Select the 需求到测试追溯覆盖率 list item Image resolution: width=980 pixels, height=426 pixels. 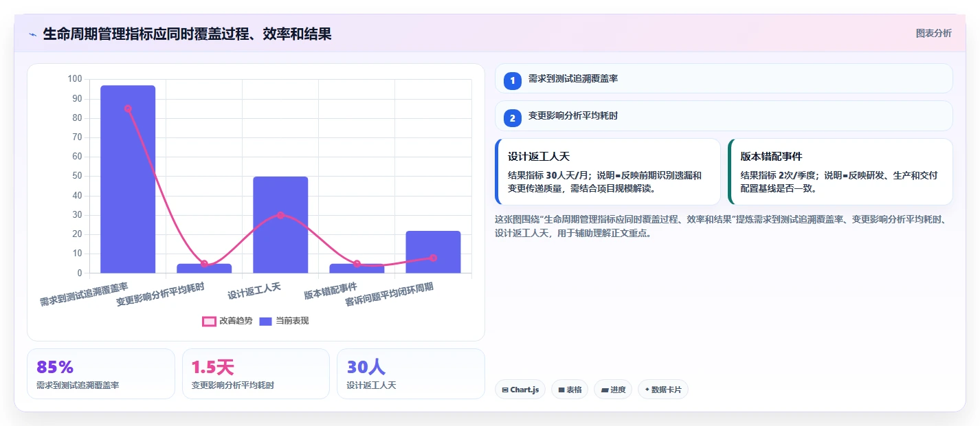[x=724, y=78]
